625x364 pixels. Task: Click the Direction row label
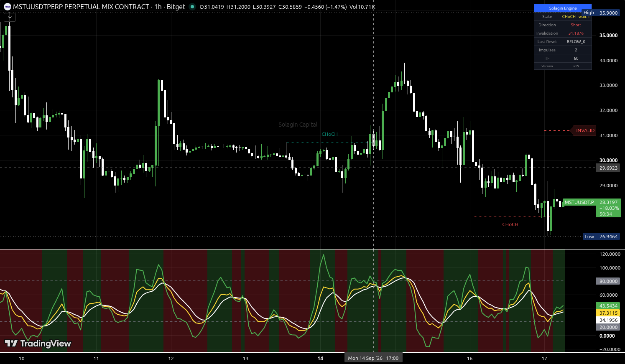(547, 25)
